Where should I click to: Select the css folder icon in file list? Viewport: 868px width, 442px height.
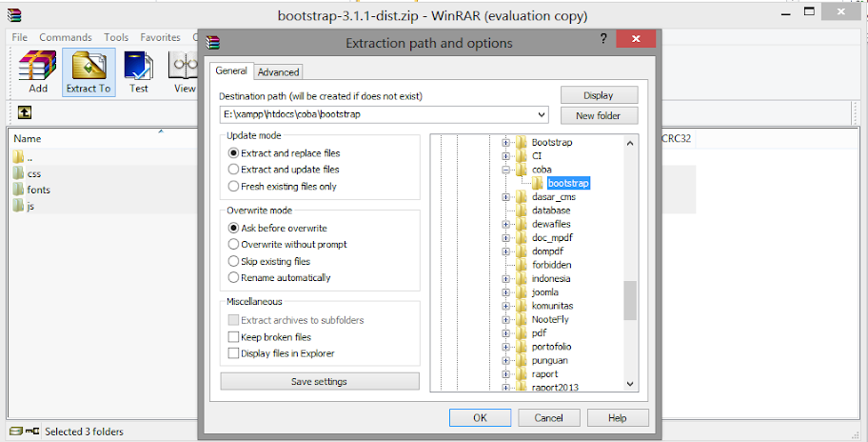[x=18, y=172]
